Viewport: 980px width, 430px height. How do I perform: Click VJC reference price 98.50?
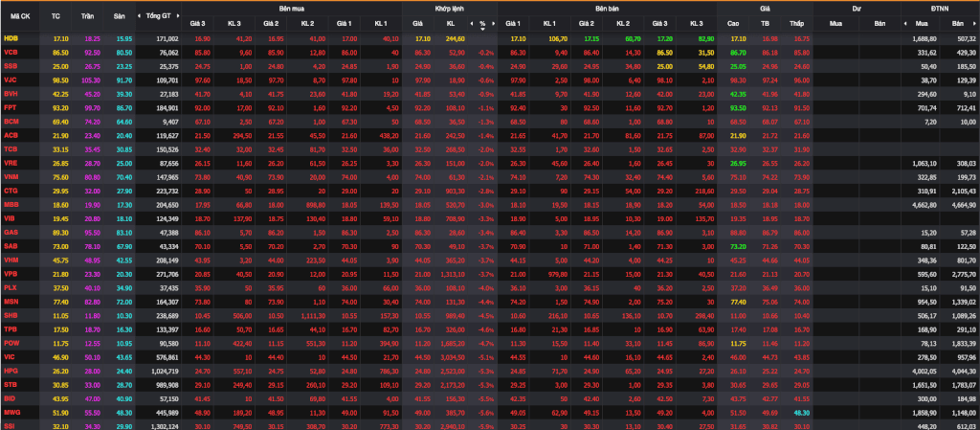[60, 79]
